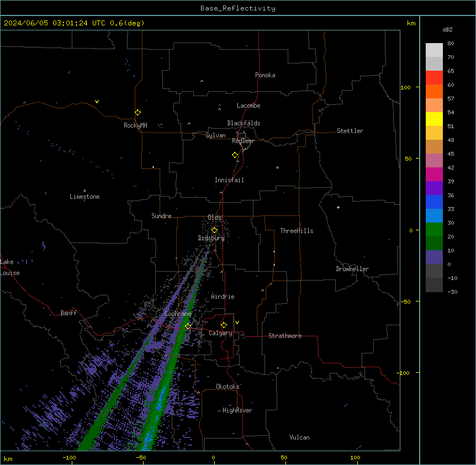This screenshot has height=465, width=476.
Task: Click the Base_Reflectivity title
Action: 238,8
